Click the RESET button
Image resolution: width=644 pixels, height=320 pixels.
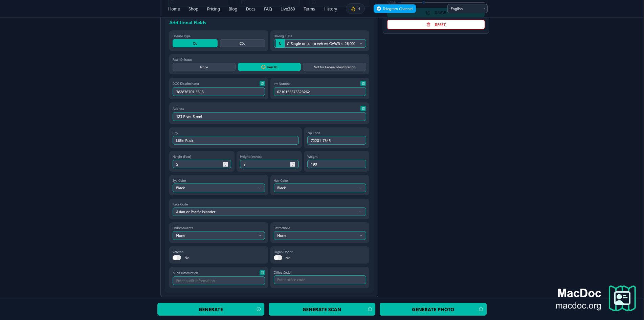pyautogui.click(x=436, y=25)
